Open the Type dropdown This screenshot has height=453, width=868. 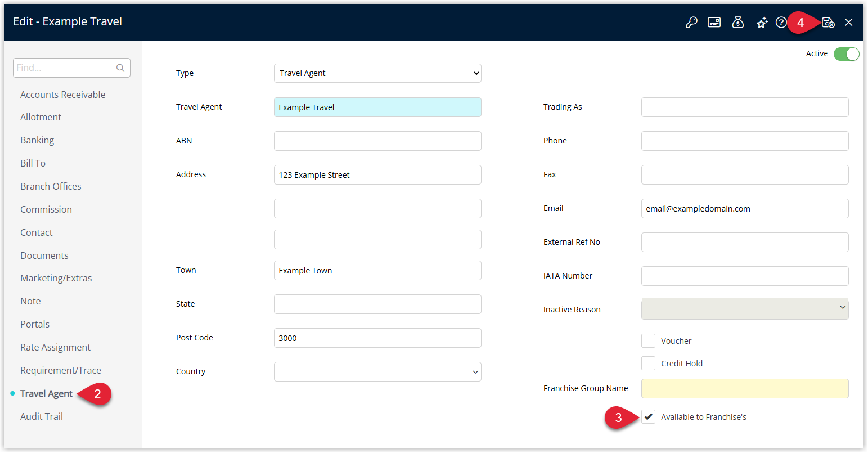pyautogui.click(x=377, y=73)
